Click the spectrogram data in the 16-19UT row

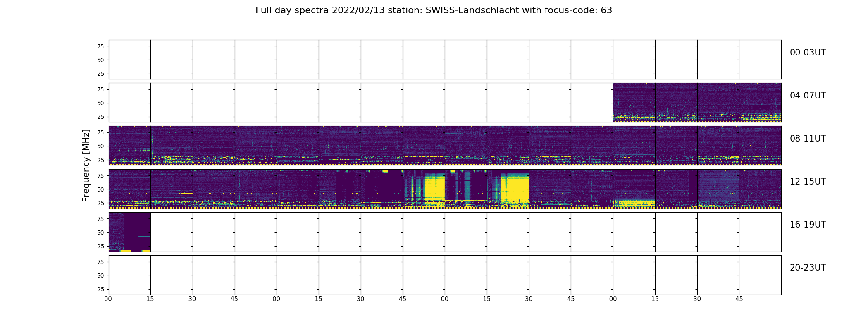(x=130, y=232)
